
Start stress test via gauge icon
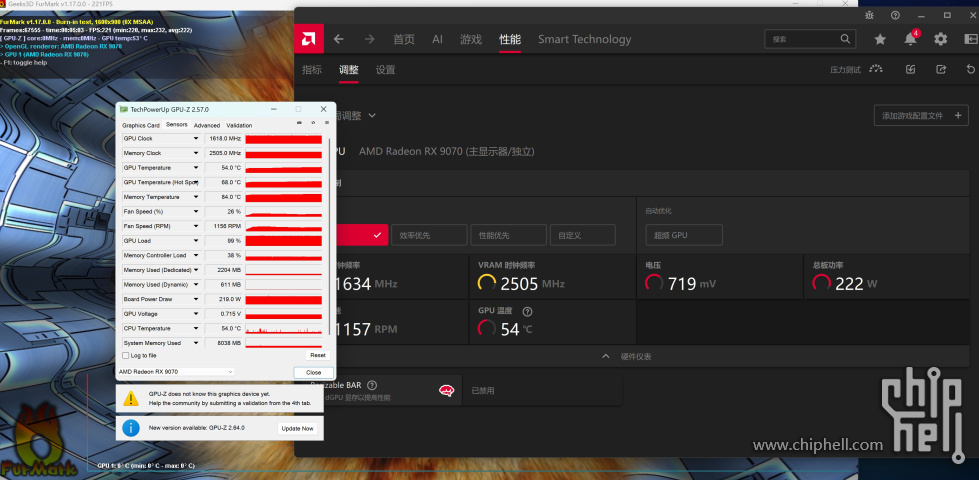click(x=876, y=69)
